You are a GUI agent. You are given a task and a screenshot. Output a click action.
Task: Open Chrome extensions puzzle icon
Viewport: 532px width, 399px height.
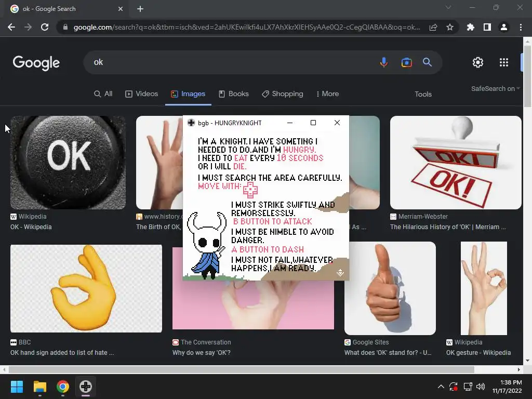pos(471,27)
